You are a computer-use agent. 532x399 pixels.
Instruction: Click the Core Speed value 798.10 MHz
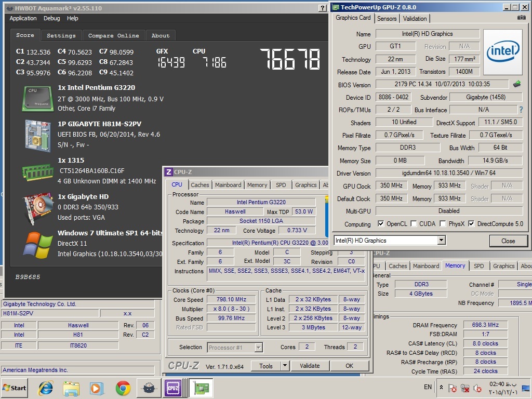[231, 300]
